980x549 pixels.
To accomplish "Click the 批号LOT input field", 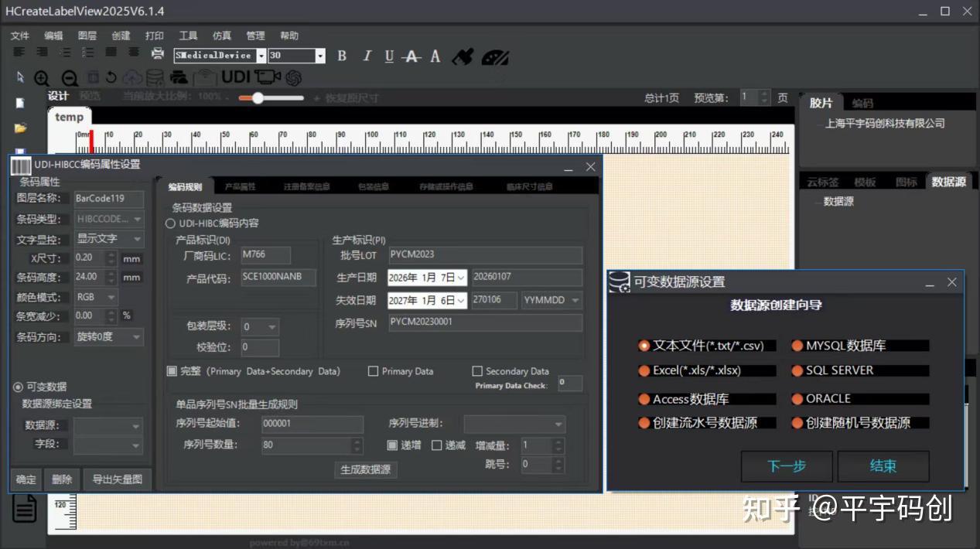I will (x=485, y=255).
